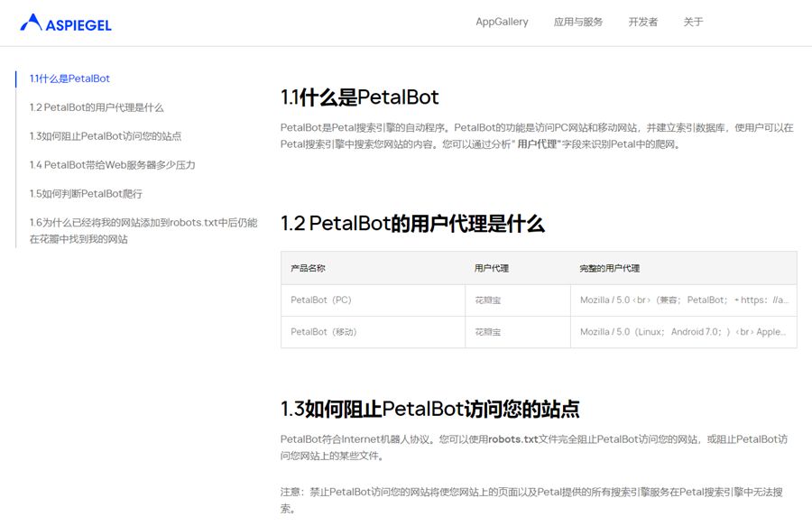Click the ASPIEGEL logo
This screenshot has width=812, height=526.
(66, 23)
